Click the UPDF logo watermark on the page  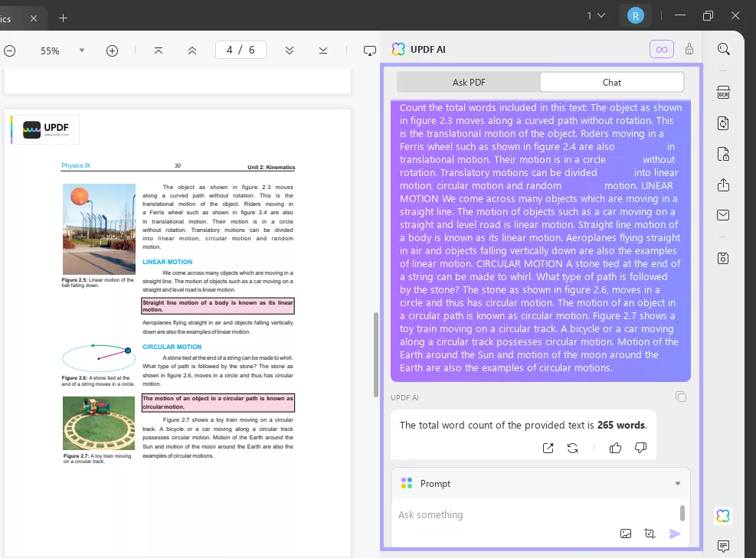[x=46, y=129]
